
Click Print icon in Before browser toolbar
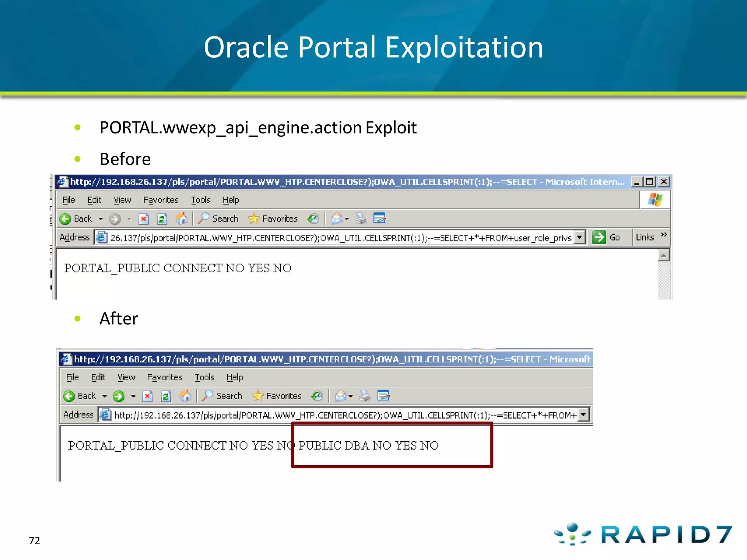pos(361,219)
